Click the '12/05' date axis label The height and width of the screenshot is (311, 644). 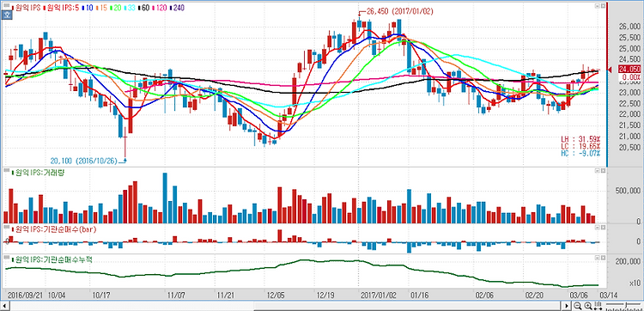point(275,295)
